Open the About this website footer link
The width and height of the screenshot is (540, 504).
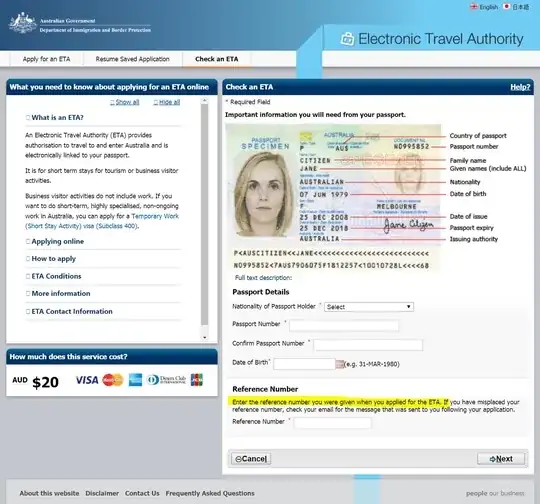49,493
